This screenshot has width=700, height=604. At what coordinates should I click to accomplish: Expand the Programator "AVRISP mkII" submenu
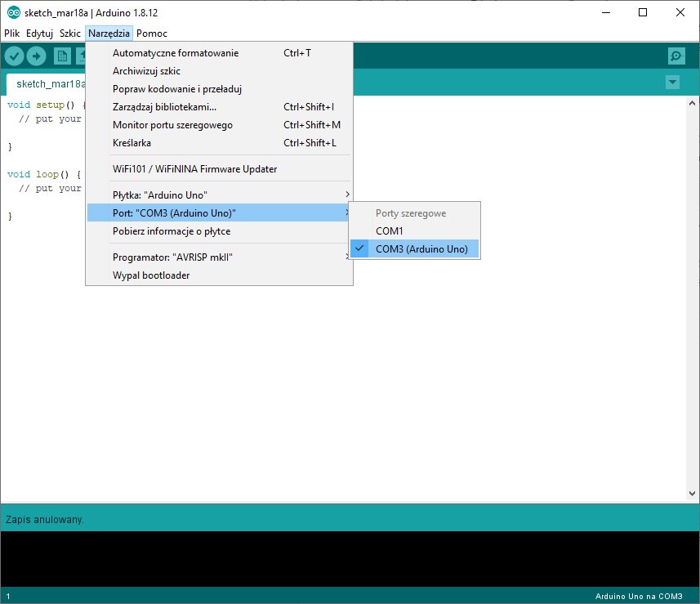coord(219,257)
